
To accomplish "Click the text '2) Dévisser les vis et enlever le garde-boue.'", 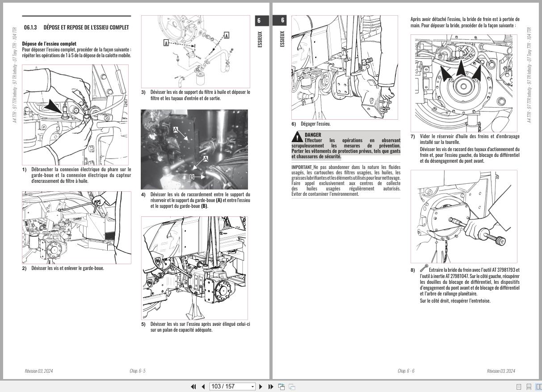I will [63, 268].
